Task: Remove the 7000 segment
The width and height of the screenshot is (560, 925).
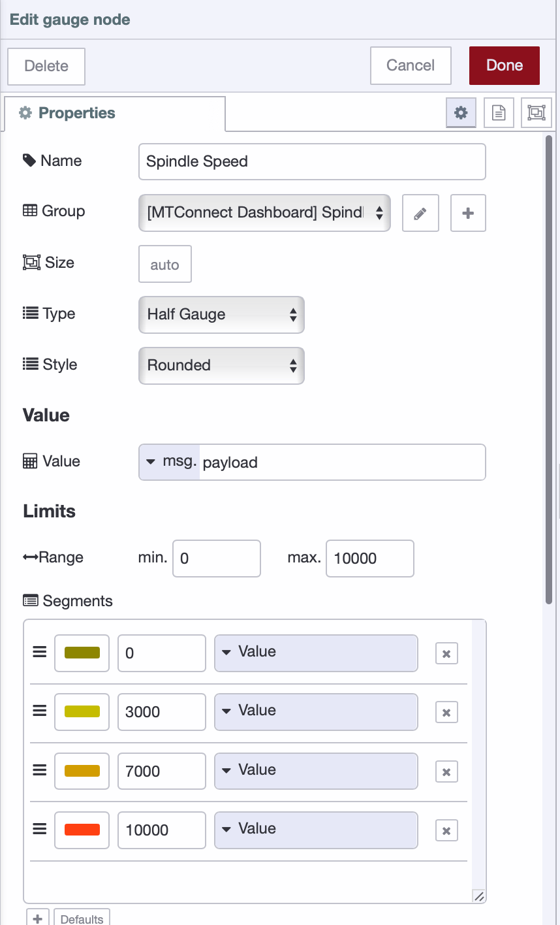Action: point(446,771)
